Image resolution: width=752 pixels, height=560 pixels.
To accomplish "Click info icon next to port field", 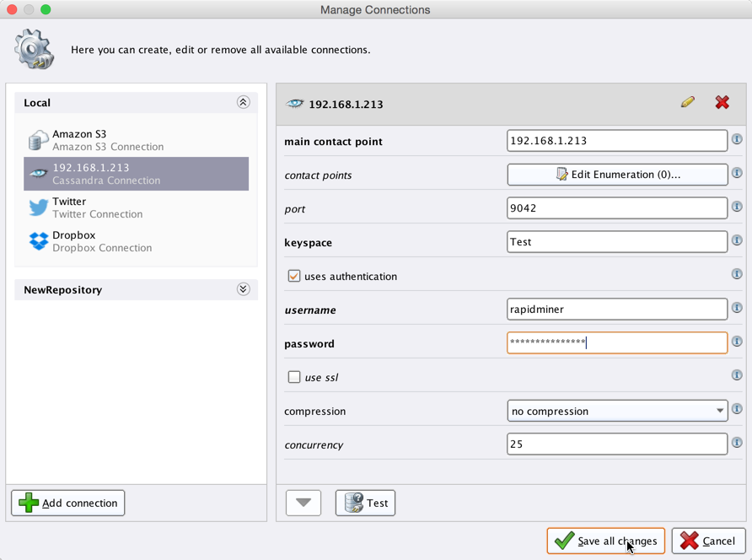I will 737,207.
